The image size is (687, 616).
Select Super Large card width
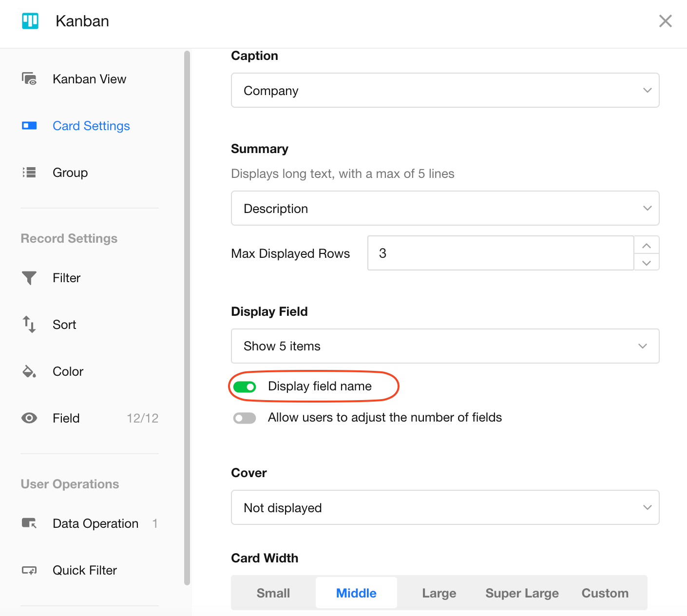(x=522, y=593)
